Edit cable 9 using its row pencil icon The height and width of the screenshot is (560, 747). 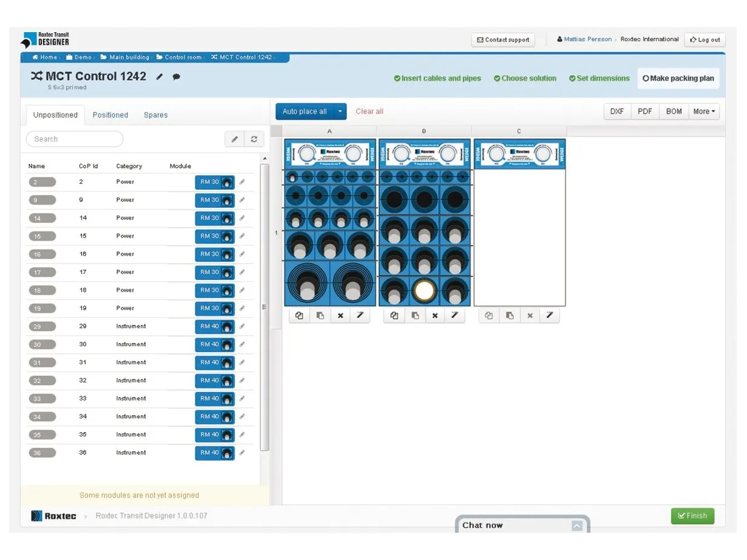coord(242,200)
